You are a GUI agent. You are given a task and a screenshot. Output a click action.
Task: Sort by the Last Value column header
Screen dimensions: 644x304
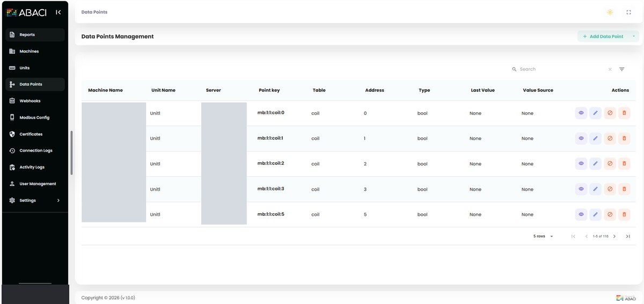483,90
